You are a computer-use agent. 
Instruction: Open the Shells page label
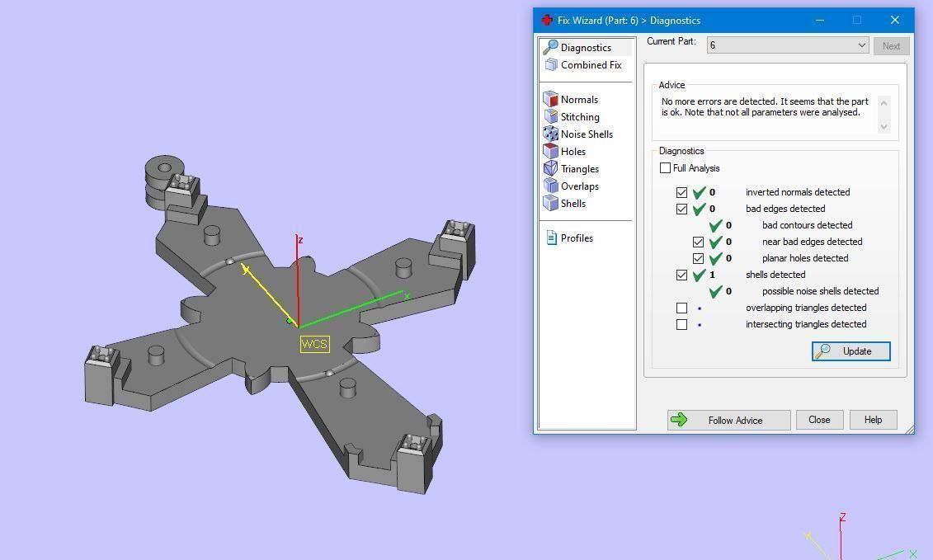pos(573,203)
